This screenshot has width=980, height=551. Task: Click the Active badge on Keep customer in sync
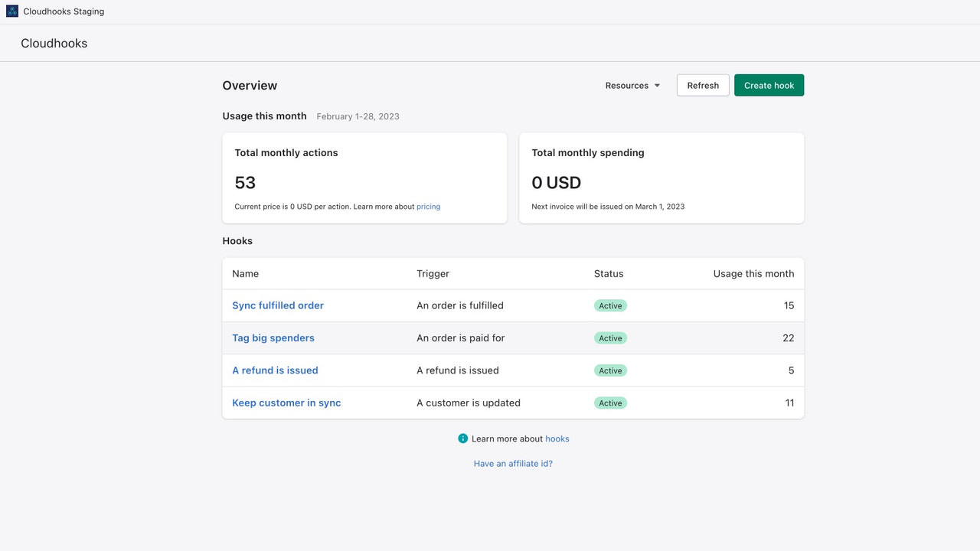[x=610, y=403]
